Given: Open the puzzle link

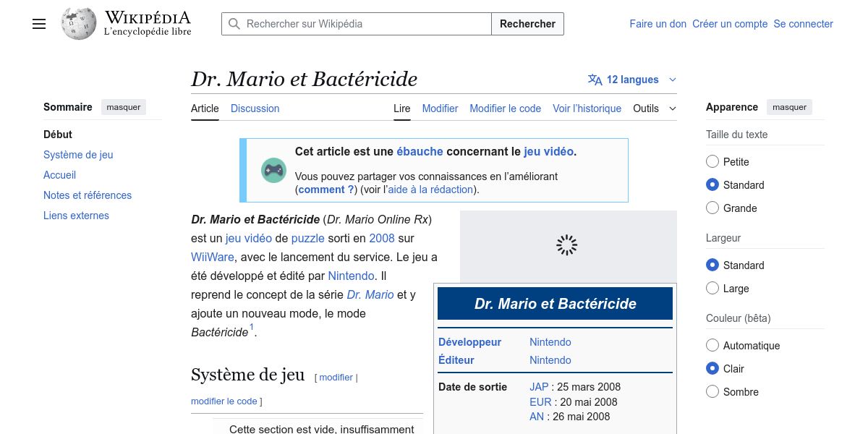Looking at the screenshot, I should pos(307,238).
